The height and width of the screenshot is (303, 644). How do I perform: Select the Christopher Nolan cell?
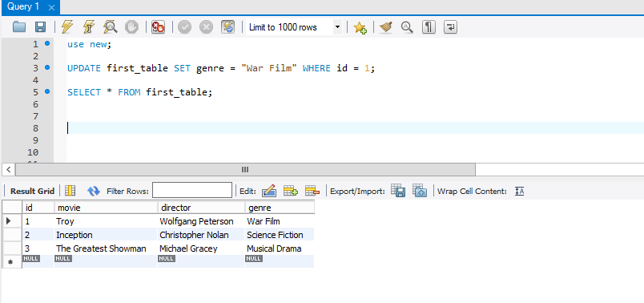(x=201, y=235)
